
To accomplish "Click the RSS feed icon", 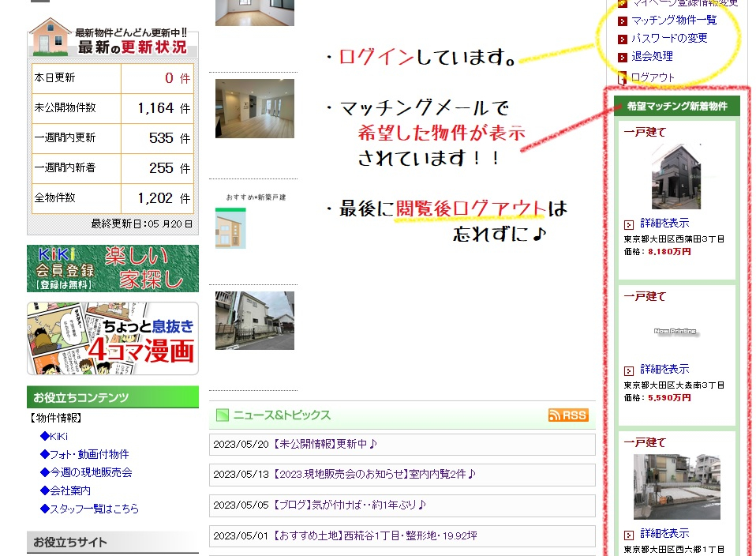I will [x=568, y=415].
